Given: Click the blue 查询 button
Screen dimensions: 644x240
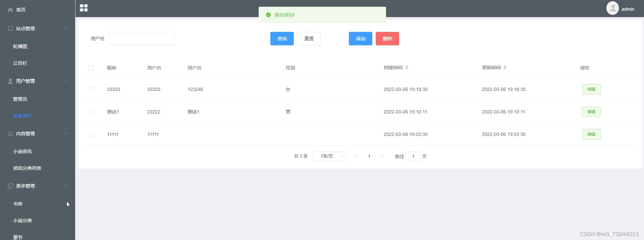Looking at the screenshot, I should (282, 39).
